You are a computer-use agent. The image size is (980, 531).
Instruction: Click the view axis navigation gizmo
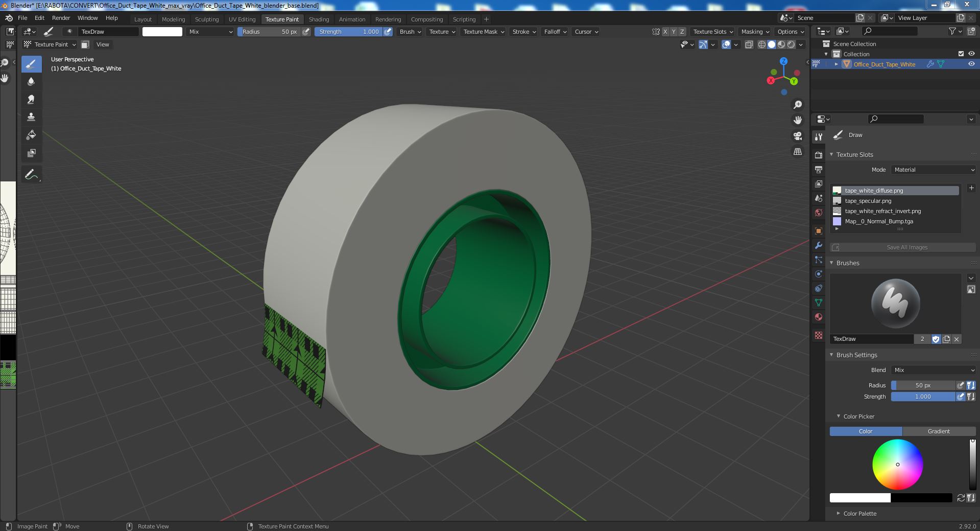coord(783,77)
